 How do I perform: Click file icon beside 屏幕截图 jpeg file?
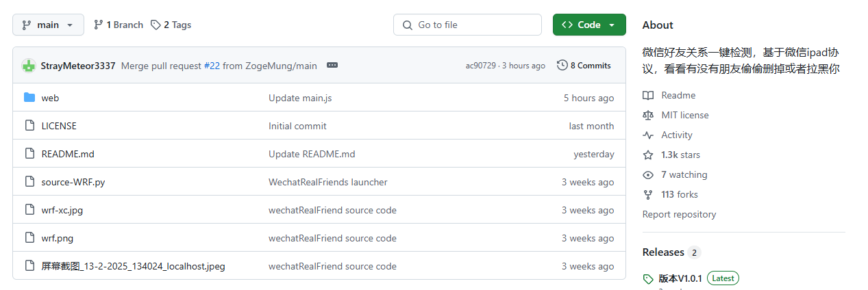pos(29,266)
